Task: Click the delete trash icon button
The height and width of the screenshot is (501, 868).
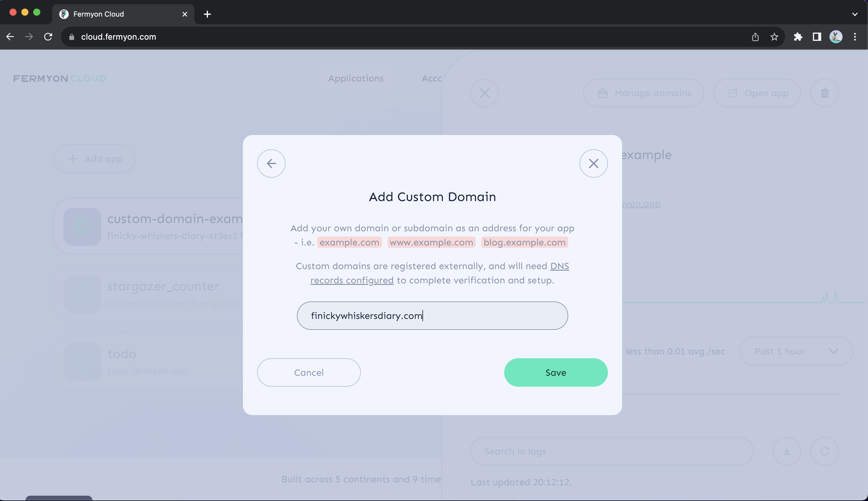Action: (x=824, y=92)
